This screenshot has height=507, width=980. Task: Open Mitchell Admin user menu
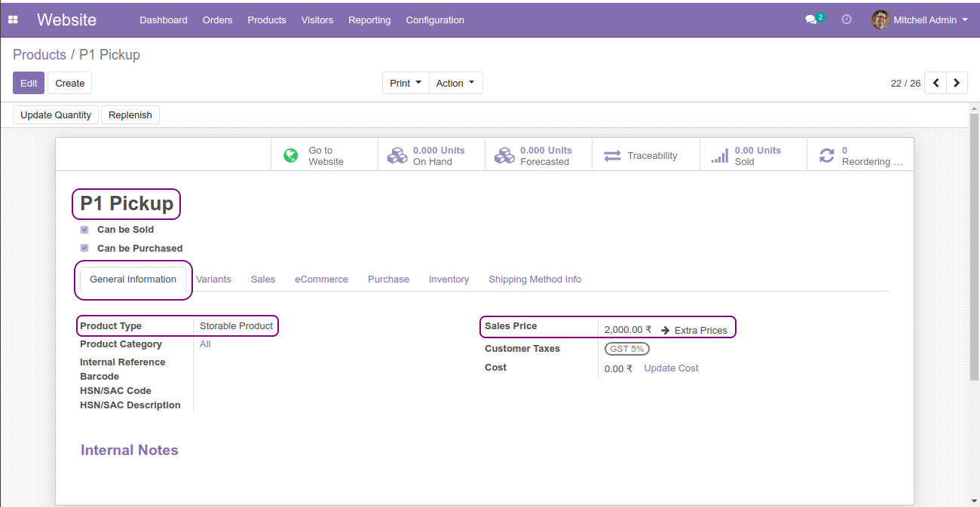pos(920,20)
